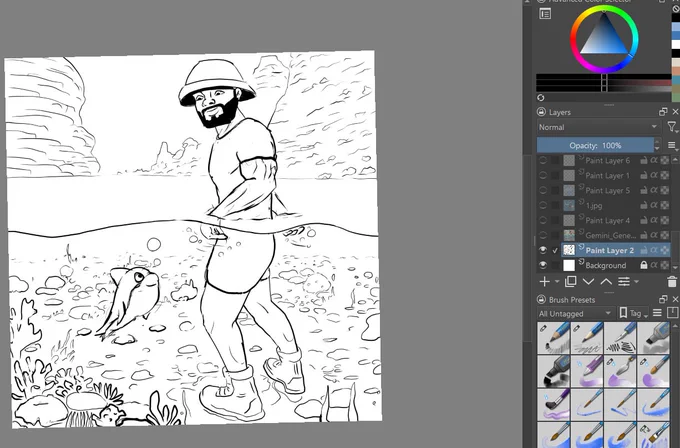Show the 1.jpg layer
This screenshot has height=448, width=680.
coord(543,205)
